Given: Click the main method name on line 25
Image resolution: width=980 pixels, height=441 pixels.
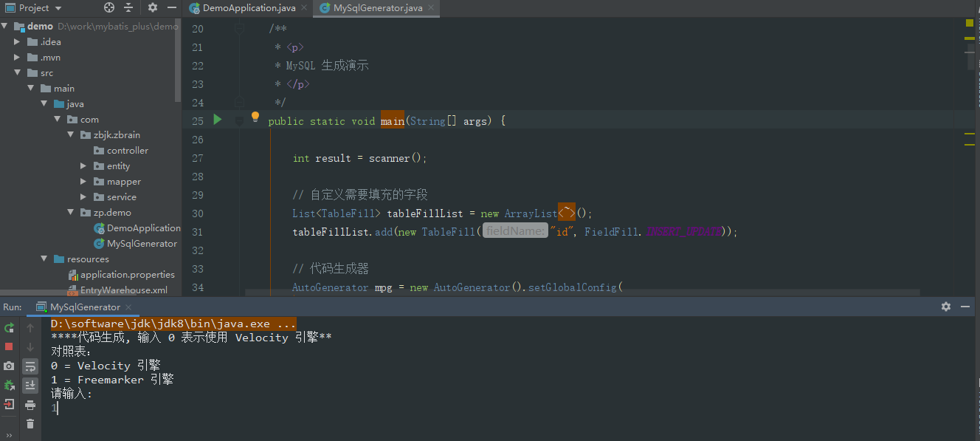Looking at the screenshot, I should coord(392,120).
